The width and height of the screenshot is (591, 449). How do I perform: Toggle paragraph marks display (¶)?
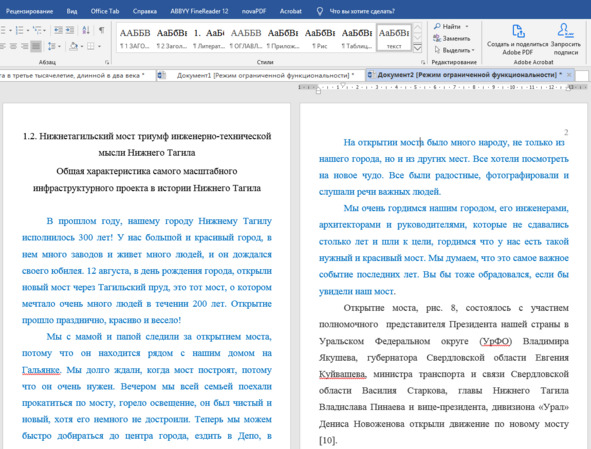click(101, 30)
